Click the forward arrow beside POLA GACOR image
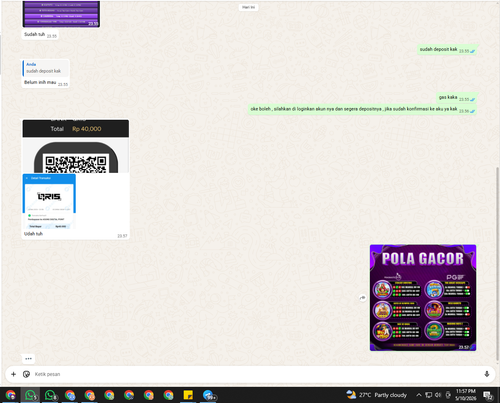 tap(363, 298)
